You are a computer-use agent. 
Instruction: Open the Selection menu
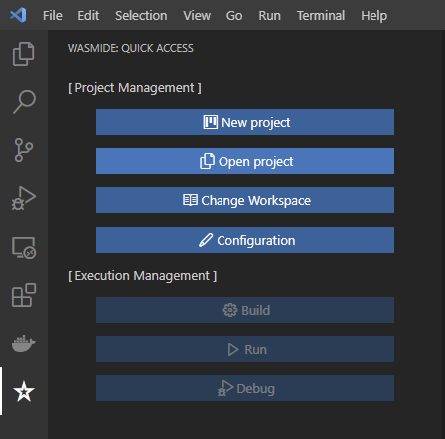pyautogui.click(x=141, y=16)
